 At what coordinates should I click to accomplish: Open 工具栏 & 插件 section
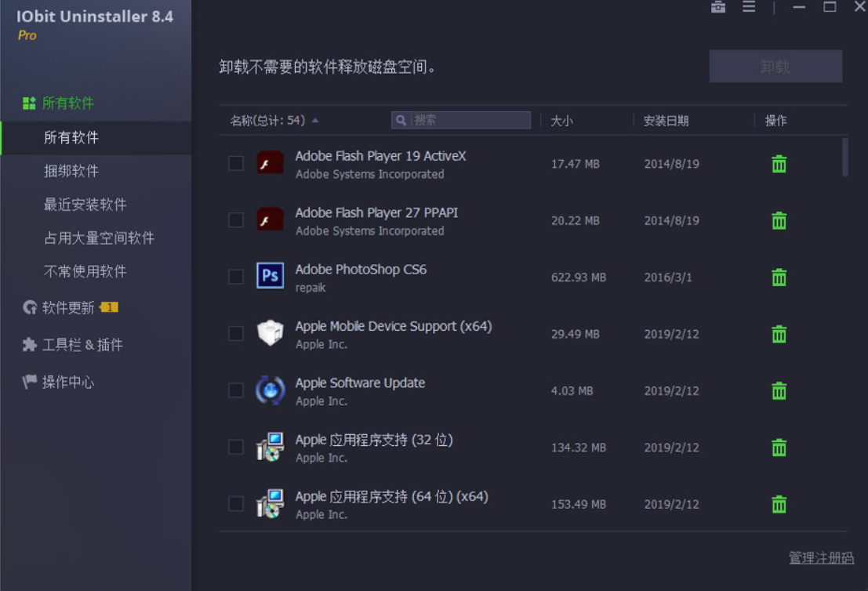click(82, 345)
